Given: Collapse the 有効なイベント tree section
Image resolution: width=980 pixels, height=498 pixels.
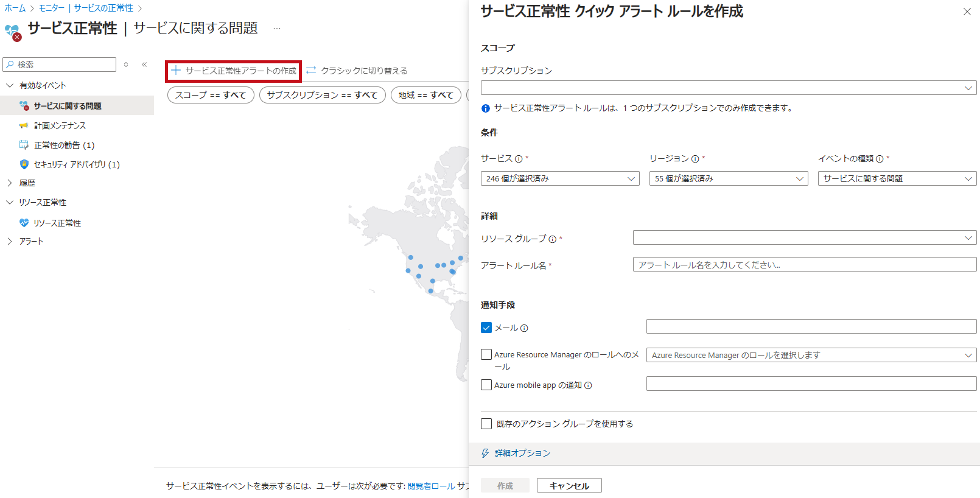Looking at the screenshot, I should pos(10,85).
